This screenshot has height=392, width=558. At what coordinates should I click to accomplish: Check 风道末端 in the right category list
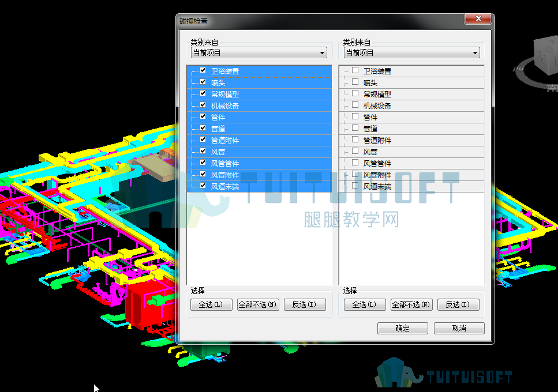tap(355, 186)
